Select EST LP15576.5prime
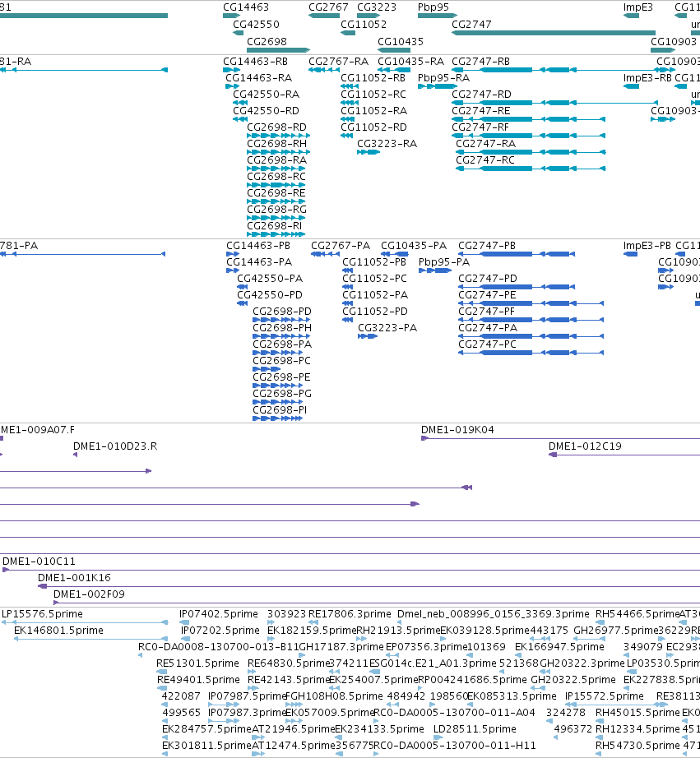The height and width of the screenshot is (758, 700). point(42,614)
